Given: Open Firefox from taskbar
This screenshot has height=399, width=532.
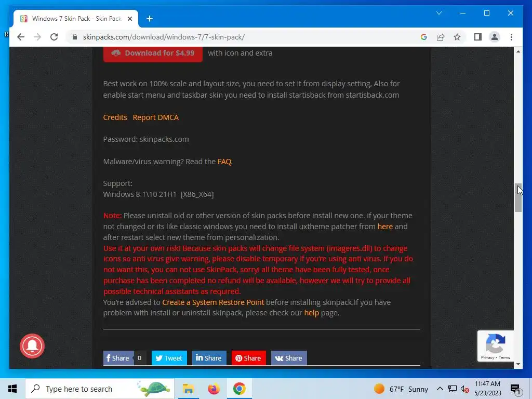Looking at the screenshot, I should (214, 389).
